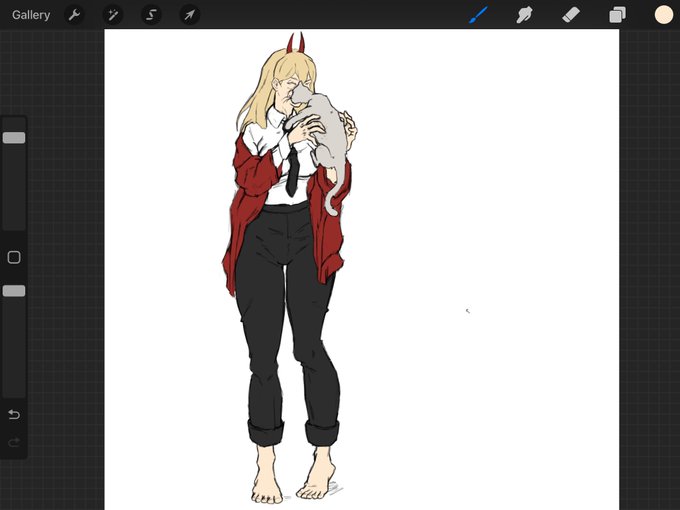The height and width of the screenshot is (510, 680).
Task: Tap the character's red horns on canvas
Action: (295, 43)
